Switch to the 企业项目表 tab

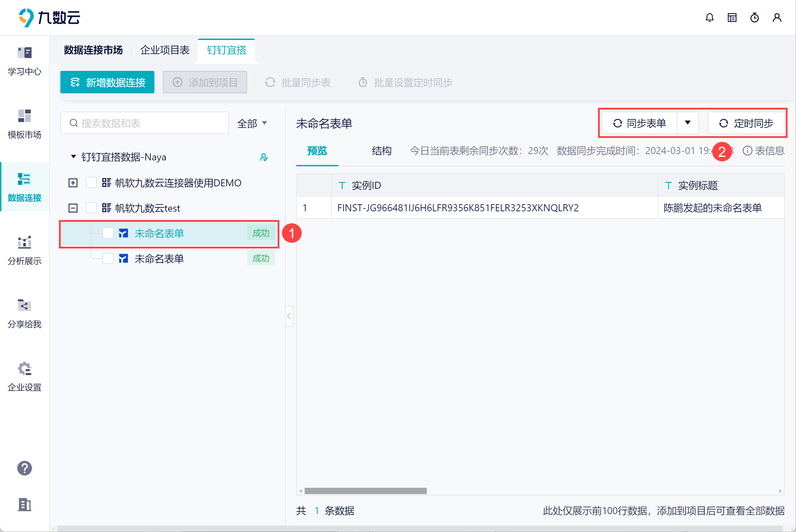pyautogui.click(x=165, y=50)
